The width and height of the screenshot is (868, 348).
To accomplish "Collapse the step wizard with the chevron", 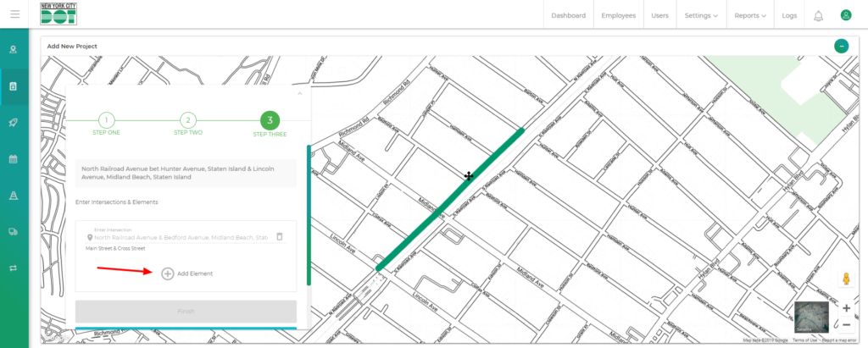I will point(299,93).
